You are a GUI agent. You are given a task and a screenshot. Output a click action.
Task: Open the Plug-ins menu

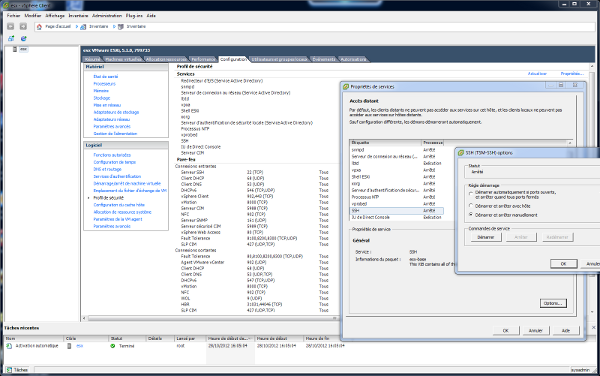134,16
